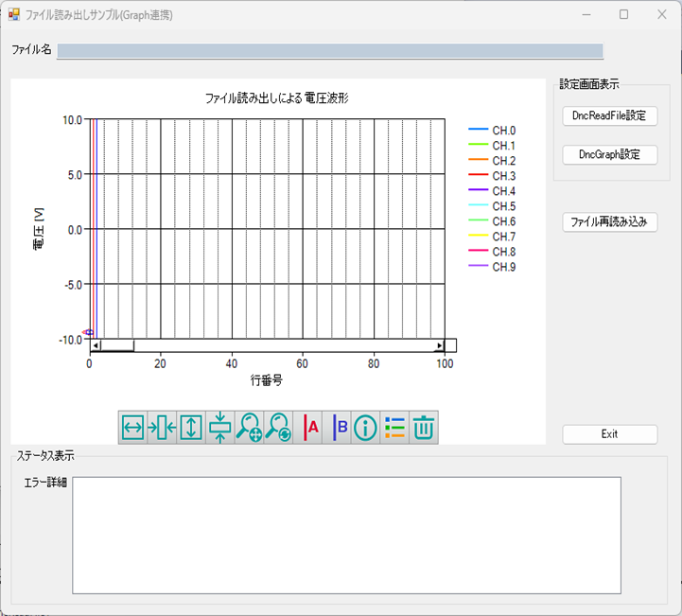
Task: Enable cursor B marker tool
Action: [337, 428]
